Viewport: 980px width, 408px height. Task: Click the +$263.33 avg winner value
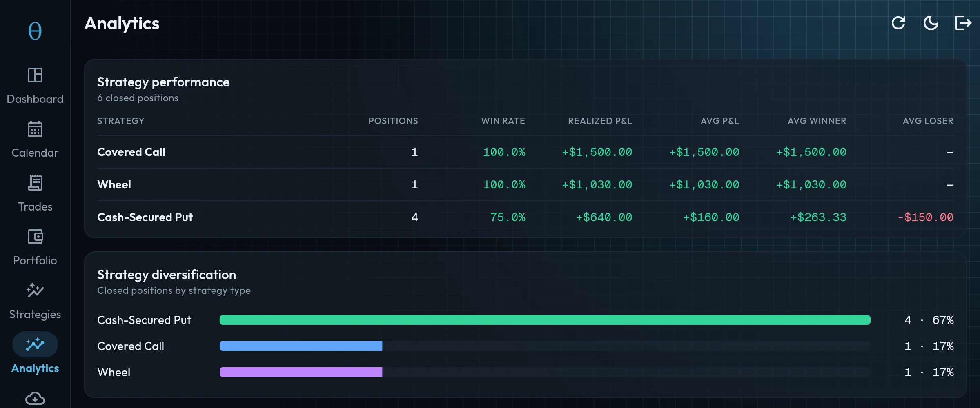[x=818, y=217]
